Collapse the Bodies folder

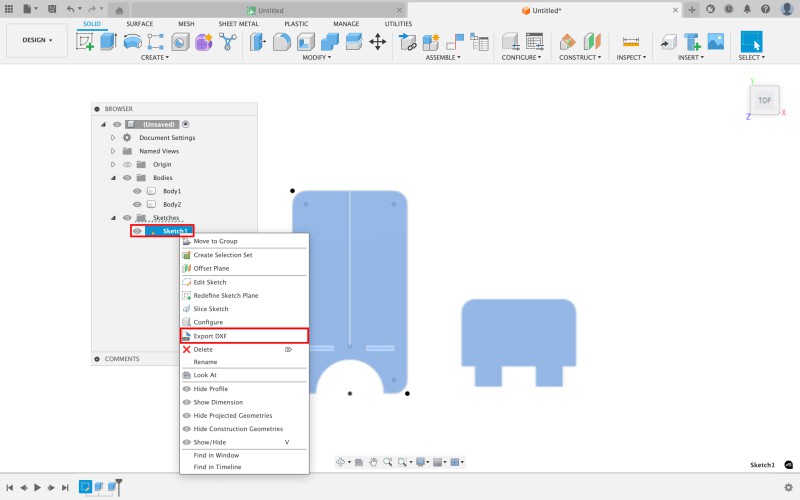click(113, 178)
